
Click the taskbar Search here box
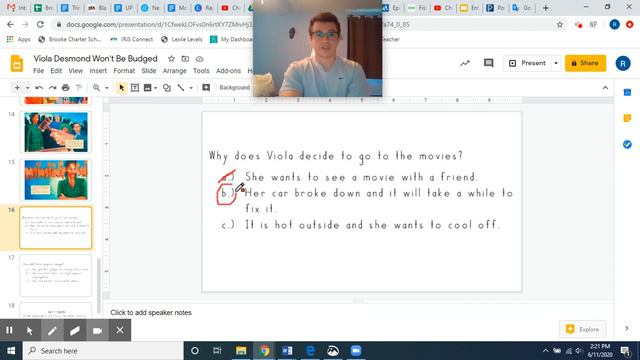(103, 351)
